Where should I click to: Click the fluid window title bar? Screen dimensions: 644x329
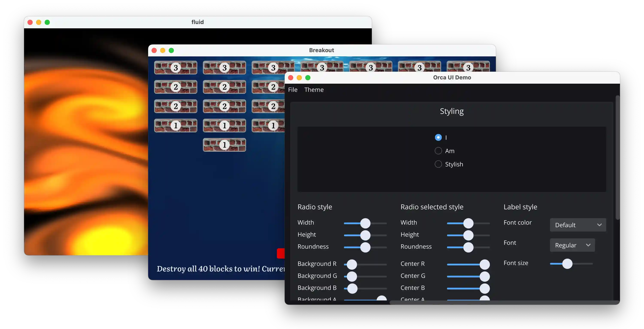[x=197, y=22]
